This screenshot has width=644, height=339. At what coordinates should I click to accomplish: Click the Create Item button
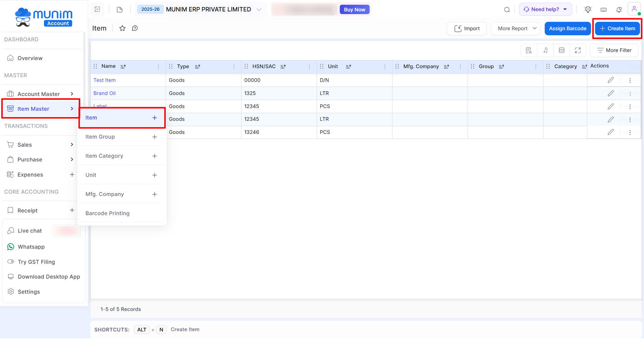coord(617,29)
